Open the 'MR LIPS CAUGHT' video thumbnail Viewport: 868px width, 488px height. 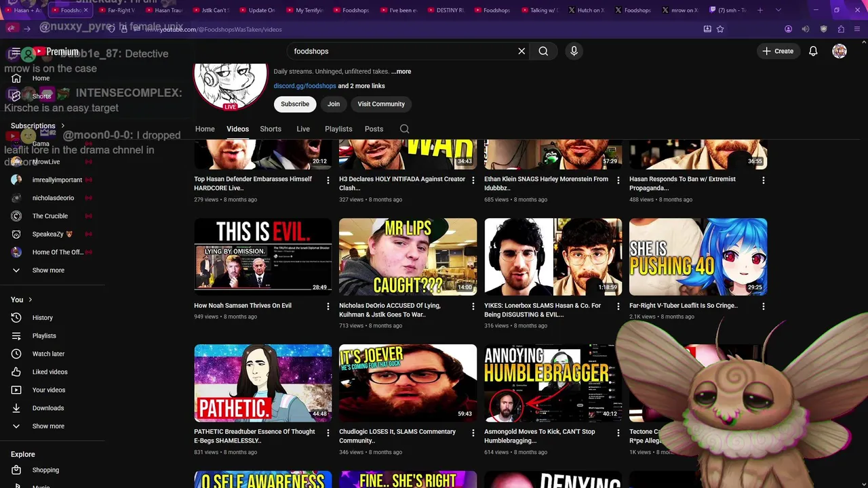408,257
